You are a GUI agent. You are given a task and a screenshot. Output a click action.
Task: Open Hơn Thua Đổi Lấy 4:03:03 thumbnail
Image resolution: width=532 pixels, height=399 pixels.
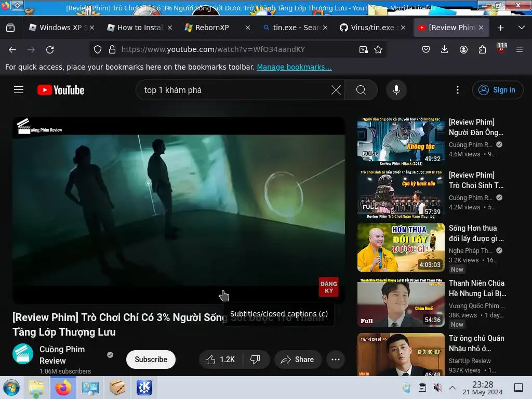pos(401,247)
